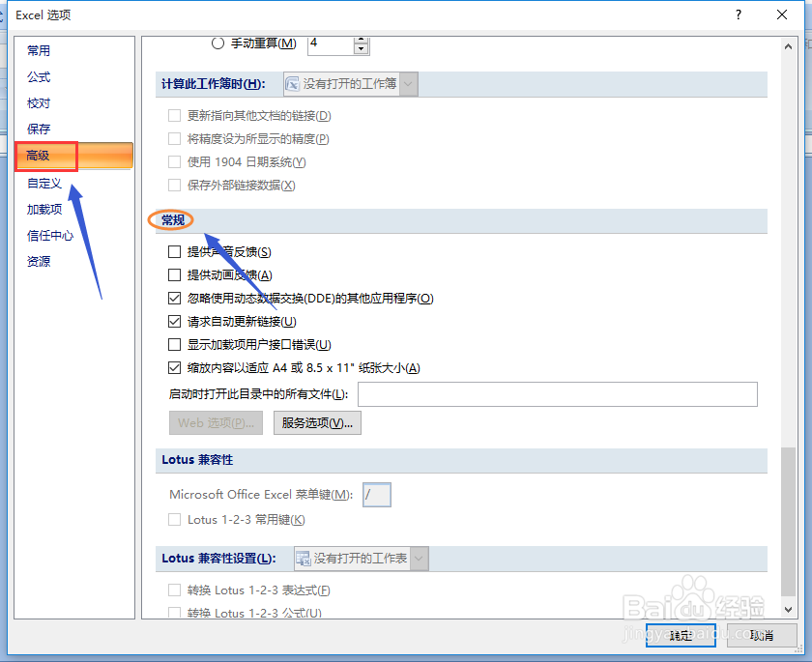Select the 公式 category
Image resolution: width=812 pixels, height=662 pixels.
click(x=39, y=77)
